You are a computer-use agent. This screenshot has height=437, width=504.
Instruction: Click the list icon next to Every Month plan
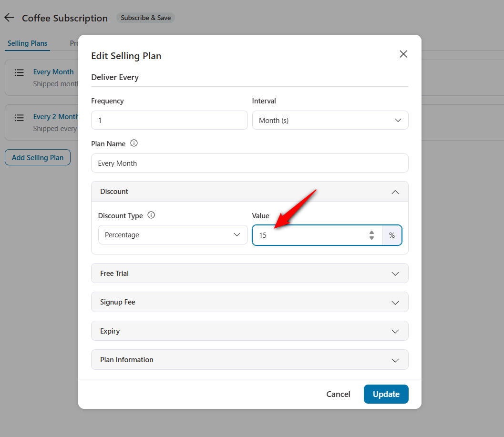click(19, 72)
